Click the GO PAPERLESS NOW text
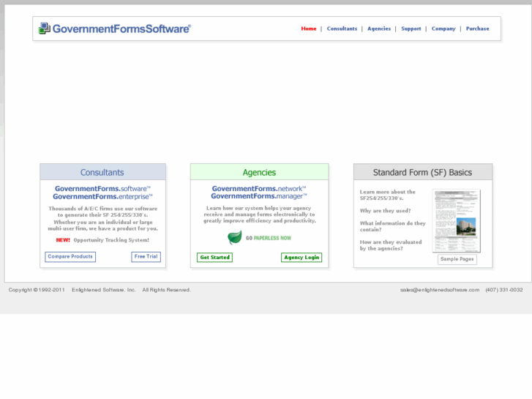This screenshot has width=532, height=399. click(269, 238)
